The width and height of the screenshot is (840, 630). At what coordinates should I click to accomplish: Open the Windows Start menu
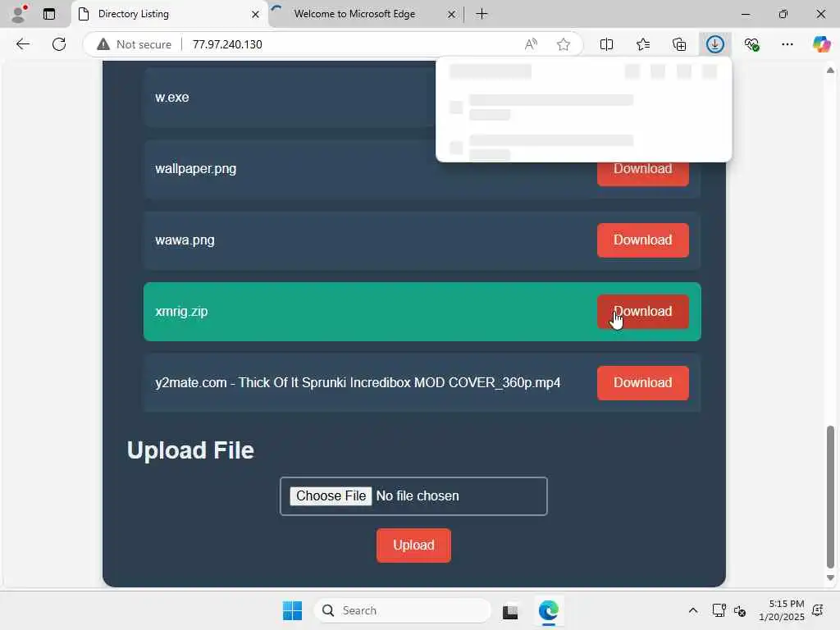292,610
